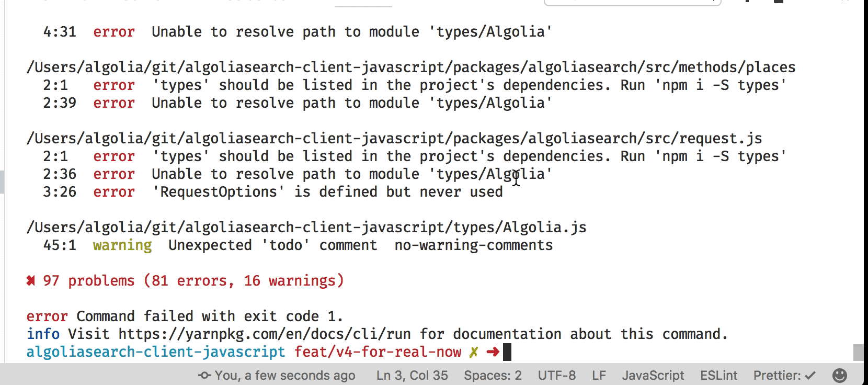Click the terminal cursor after the prompt arrow
The image size is (868, 385).
click(507, 352)
